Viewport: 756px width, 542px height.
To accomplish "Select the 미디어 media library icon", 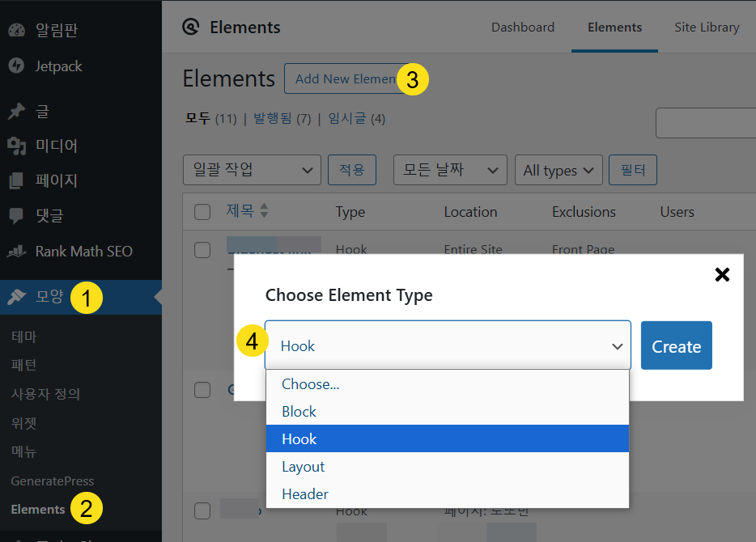I will pos(18,146).
